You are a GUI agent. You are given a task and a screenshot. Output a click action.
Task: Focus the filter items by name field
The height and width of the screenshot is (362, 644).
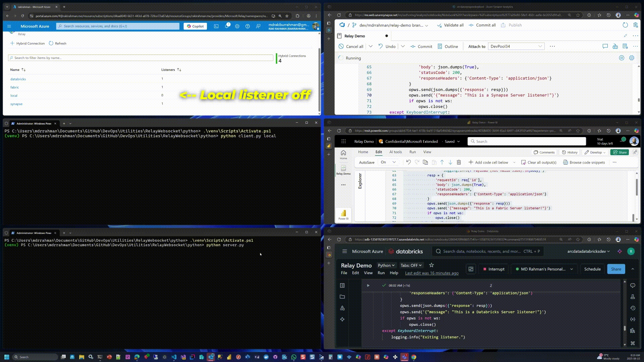click(141, 58)
